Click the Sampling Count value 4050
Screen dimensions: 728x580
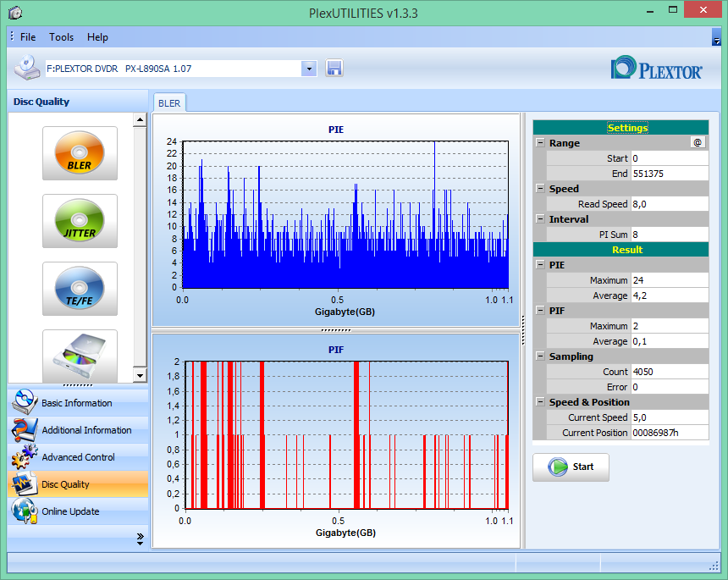point(670,372)
